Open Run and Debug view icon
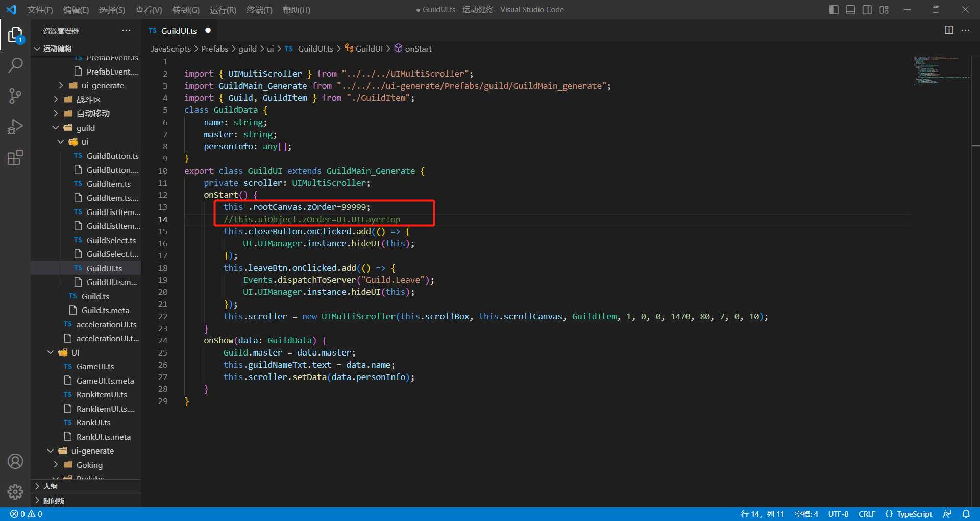Screen dimensions: 980x521 tap(15, 126)
